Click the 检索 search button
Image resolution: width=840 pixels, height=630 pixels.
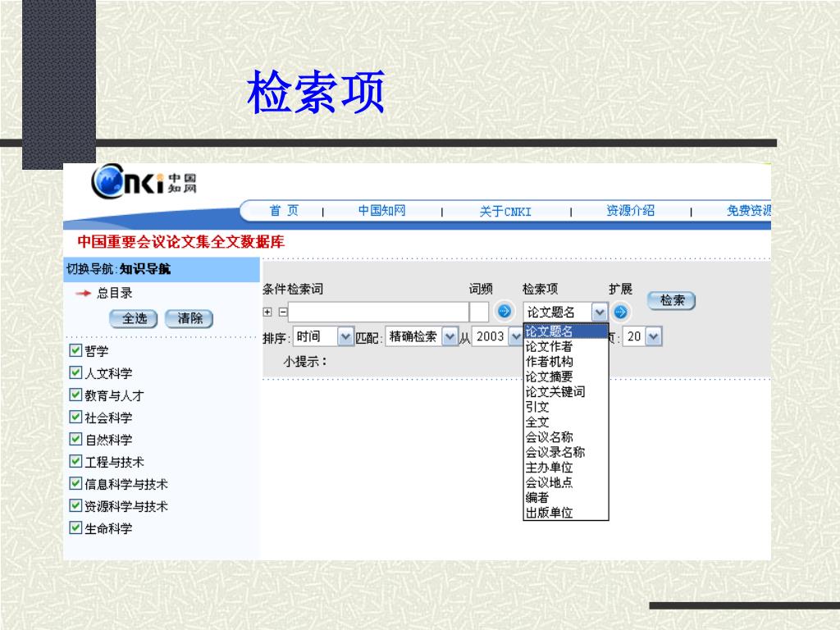(x=671, y=300)
